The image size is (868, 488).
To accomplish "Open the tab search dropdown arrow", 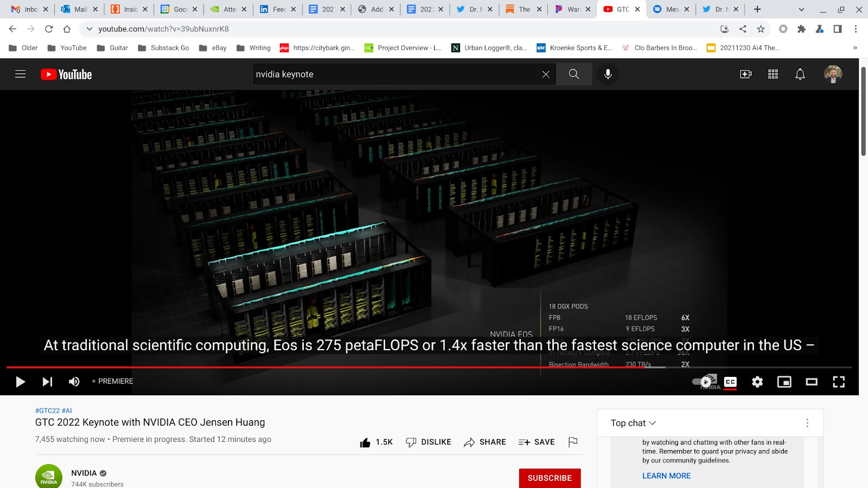I will [801, 9].
